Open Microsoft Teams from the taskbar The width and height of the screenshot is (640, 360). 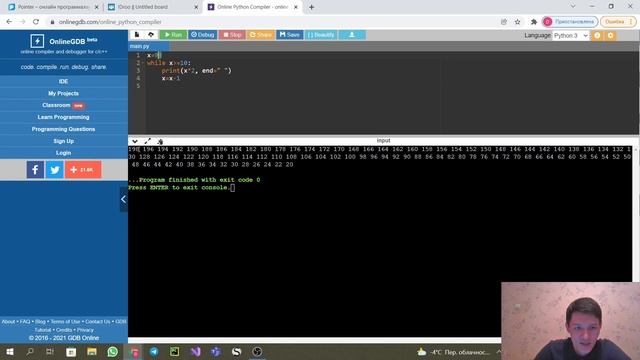(216, 351)
